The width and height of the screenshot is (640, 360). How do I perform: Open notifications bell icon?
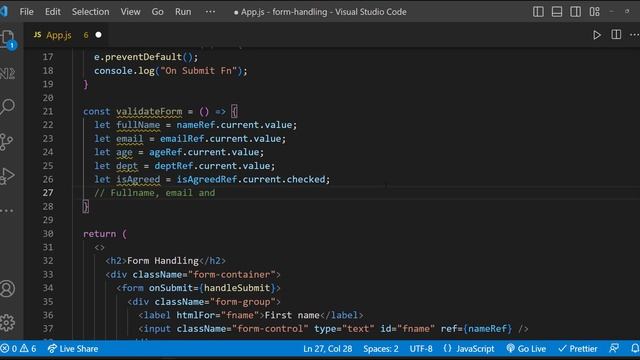[635, 349]
